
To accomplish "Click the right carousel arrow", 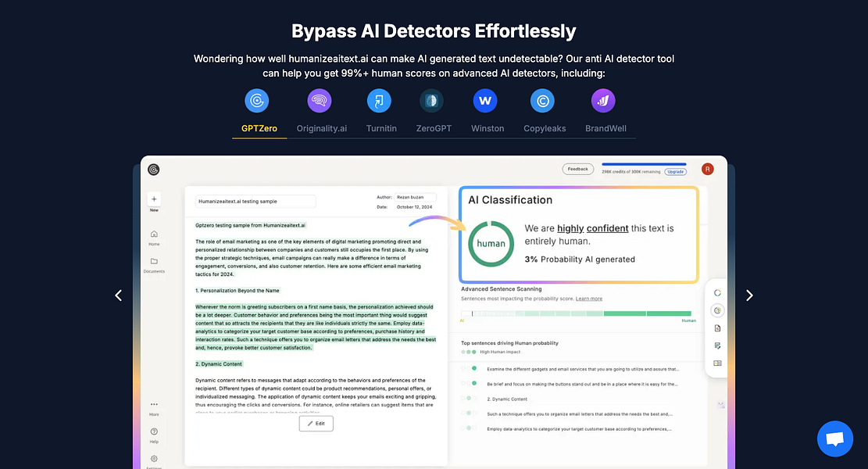I will [749, 295].
